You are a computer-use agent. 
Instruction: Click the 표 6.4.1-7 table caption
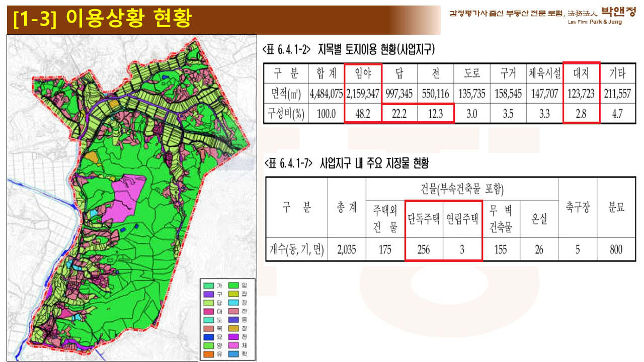(x=346, y=163)
